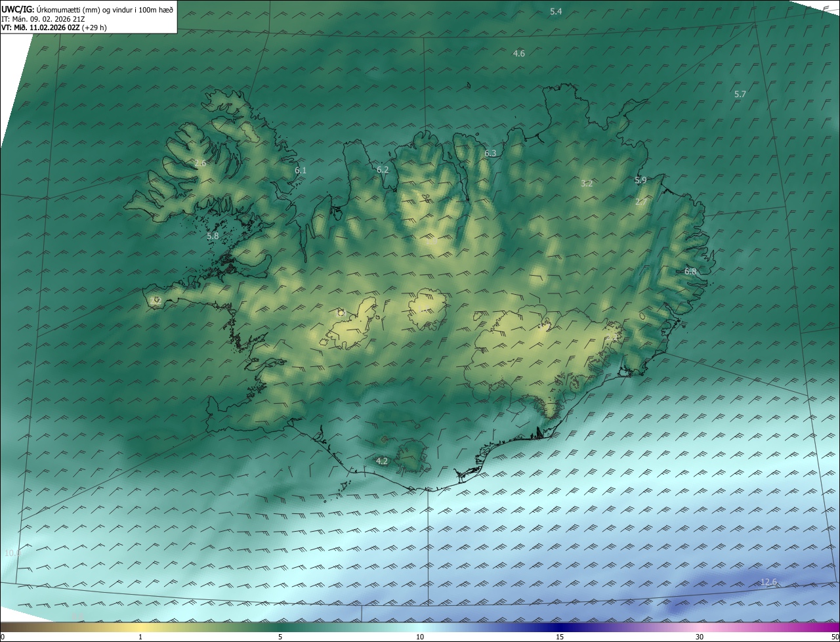Select the color scale tick label 30
This screenshot has width=840, height=642.
pos(700,637)
